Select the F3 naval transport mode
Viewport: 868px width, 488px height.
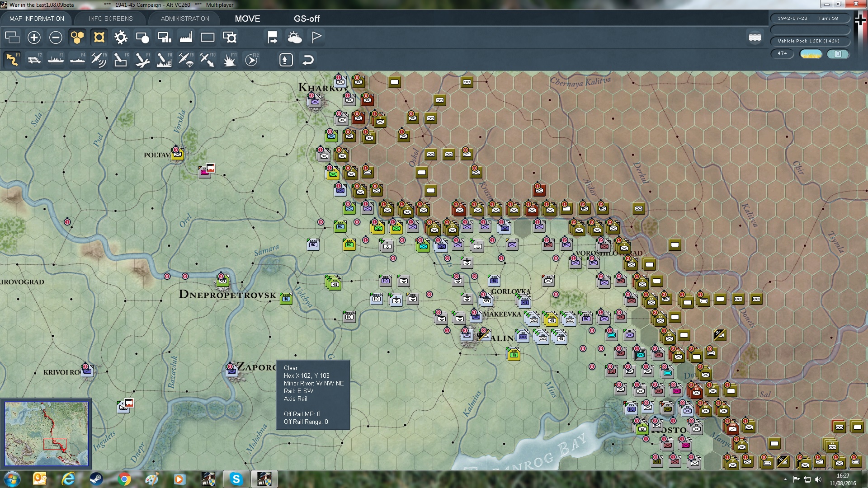pos(56,60)
